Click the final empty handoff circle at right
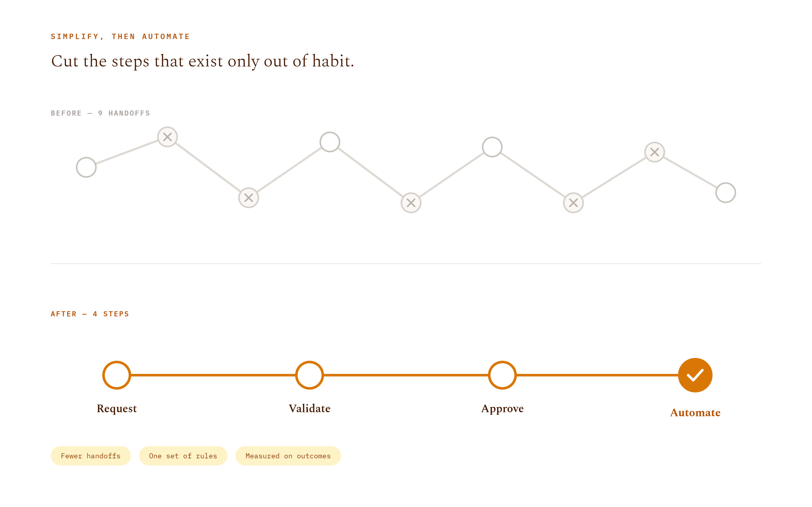This screenshot has width=812, height=507. (725, 192)
